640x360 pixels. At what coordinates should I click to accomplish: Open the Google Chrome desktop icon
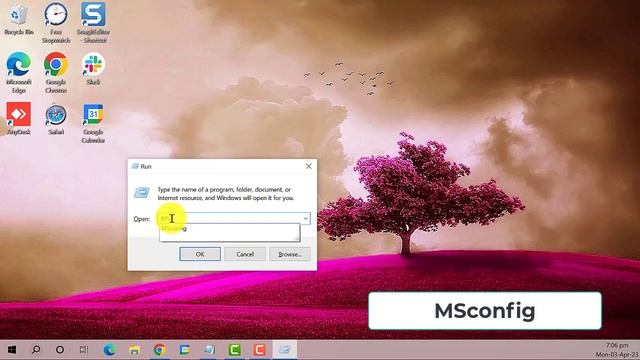(56, 73)
